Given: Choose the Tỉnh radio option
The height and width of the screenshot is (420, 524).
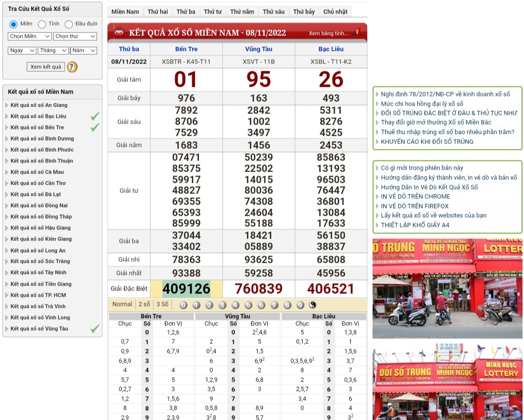Looking at the screenshot, I should (42, 24).
